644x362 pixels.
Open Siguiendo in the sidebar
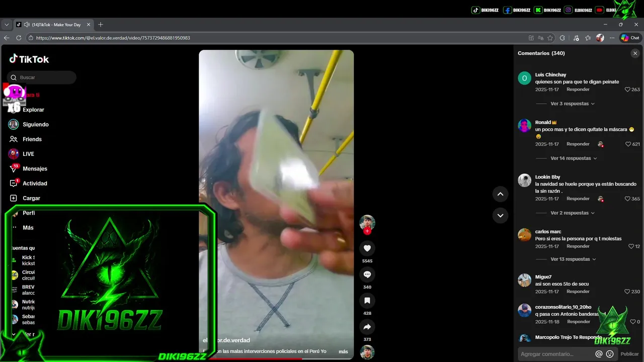[35, 124]
